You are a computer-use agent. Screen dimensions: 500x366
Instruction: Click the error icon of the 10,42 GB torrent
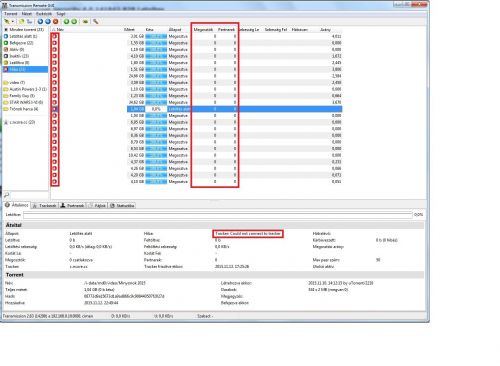(55, 155)
